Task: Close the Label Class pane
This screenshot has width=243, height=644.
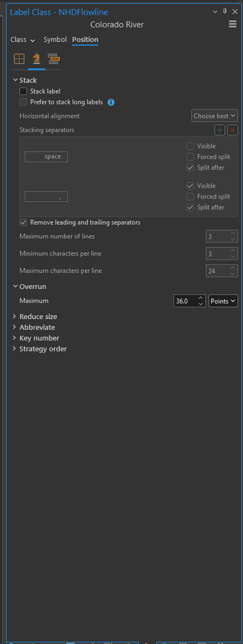Action: pyautogui.click(x=235, y=12)
